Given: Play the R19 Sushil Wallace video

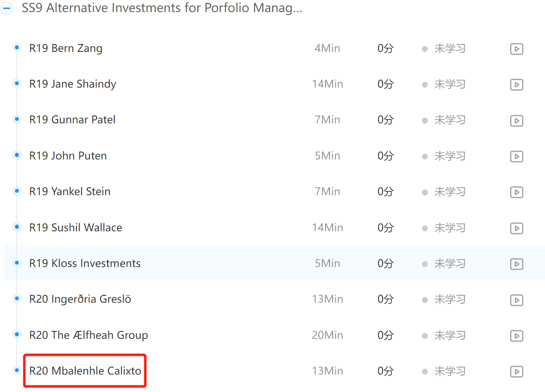Looking at the screenshot, I should pos(516,228).
